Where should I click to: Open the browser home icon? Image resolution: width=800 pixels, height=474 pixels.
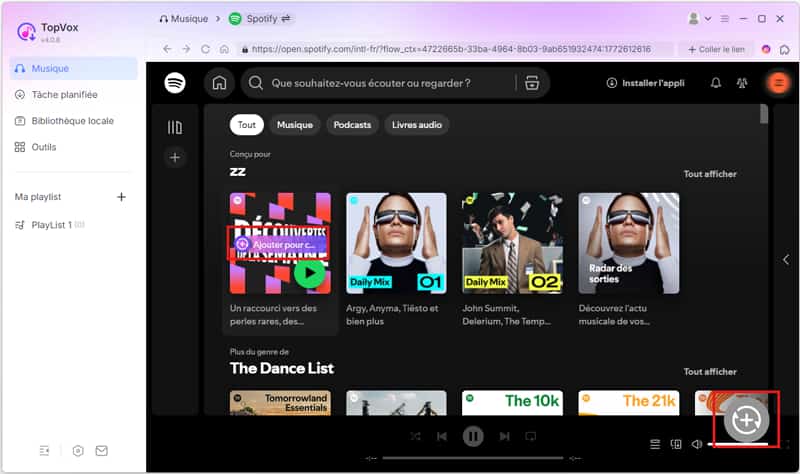(x=224, y=49)
